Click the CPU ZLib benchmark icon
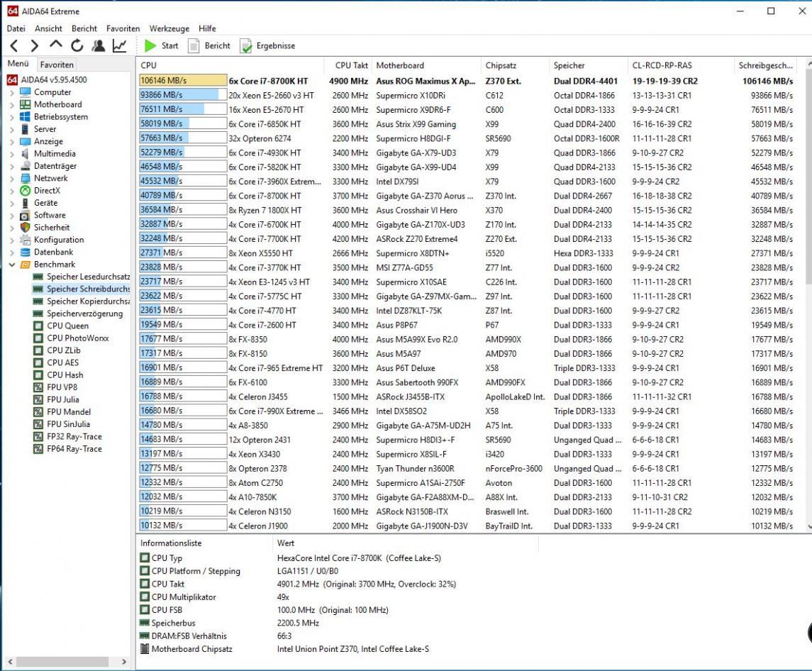Screen dimensions: 812x671 [38, 351]
